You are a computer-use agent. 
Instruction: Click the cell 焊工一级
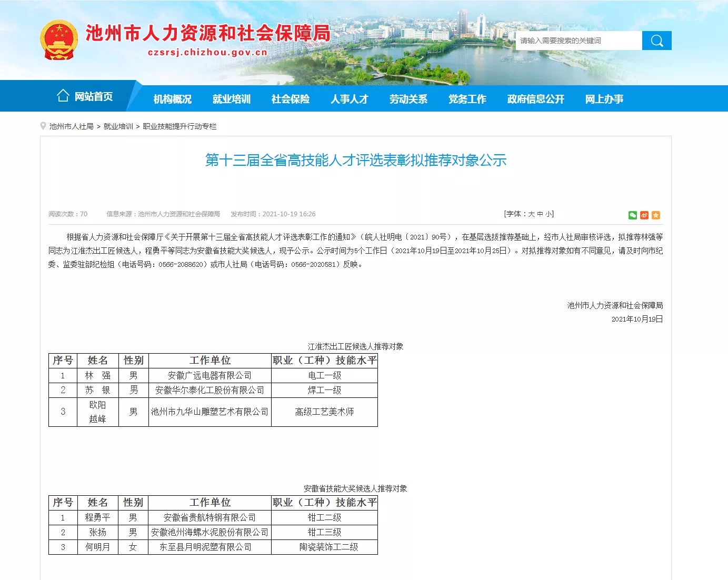pyautogui.click(x=325, y=390)
